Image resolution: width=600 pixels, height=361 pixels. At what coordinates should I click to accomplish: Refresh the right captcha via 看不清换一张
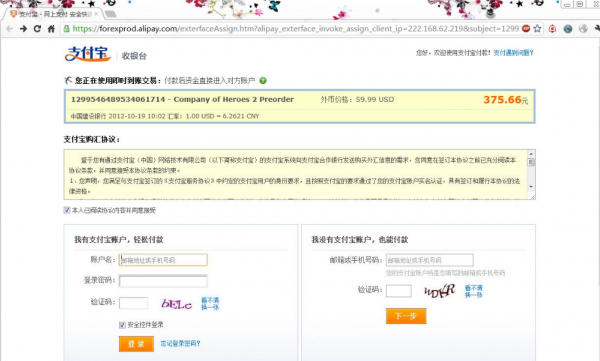pos(474,291)
